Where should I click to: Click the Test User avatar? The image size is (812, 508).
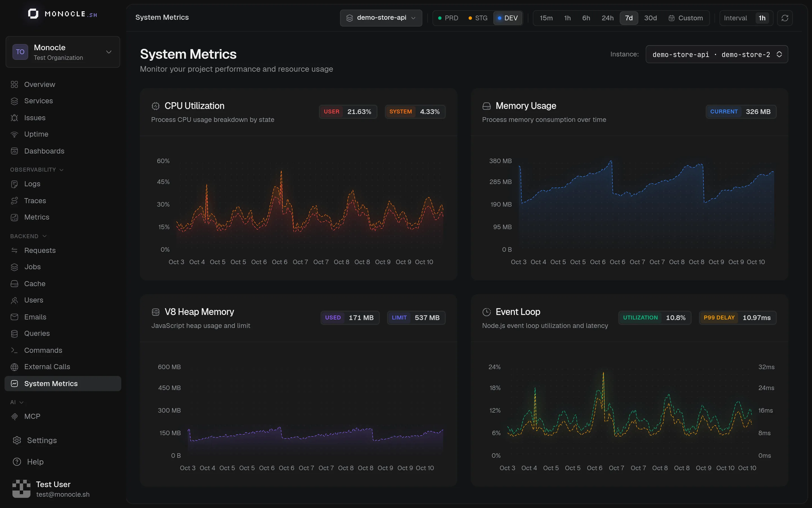pyautogui.click(x=21, y=489)
